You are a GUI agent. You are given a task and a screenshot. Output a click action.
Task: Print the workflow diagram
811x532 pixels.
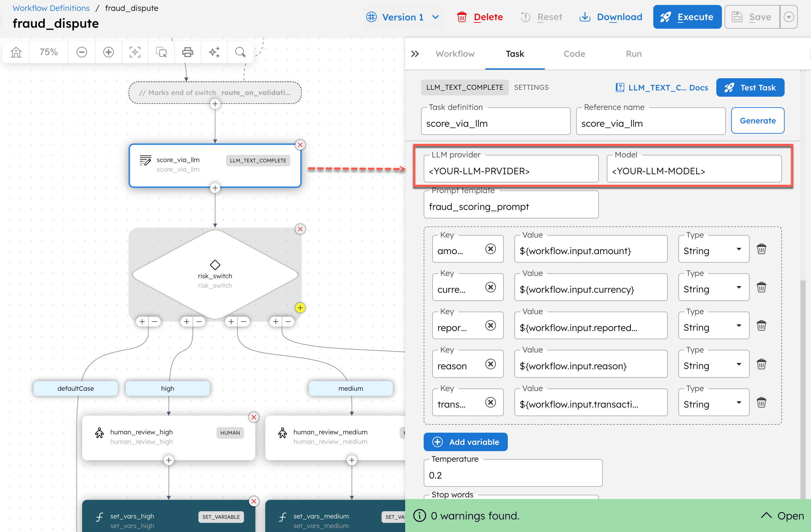pos(187,52)
